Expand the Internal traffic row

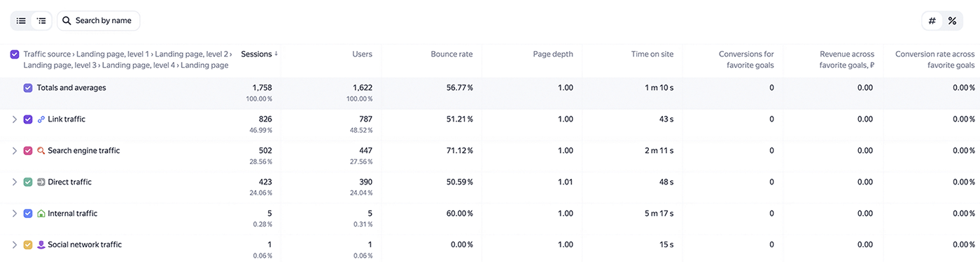point(14,214)
